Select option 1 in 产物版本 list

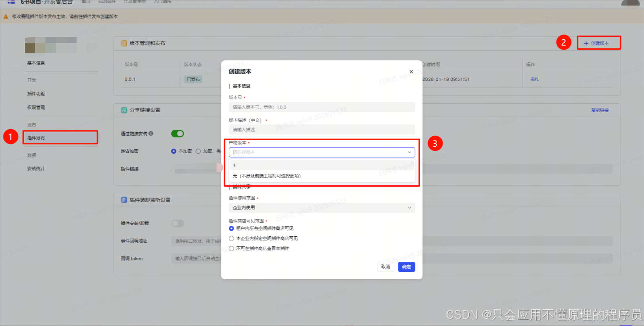click(322, 165)
